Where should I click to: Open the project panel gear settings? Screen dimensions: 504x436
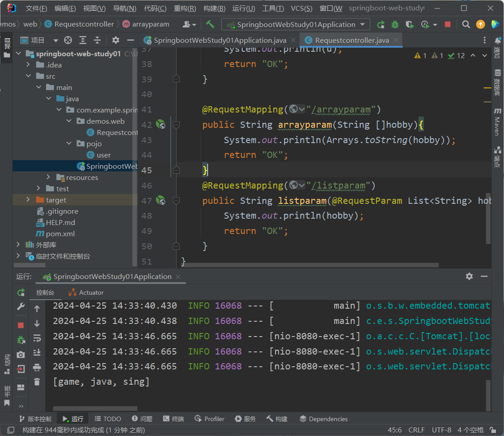click(116, 40)
